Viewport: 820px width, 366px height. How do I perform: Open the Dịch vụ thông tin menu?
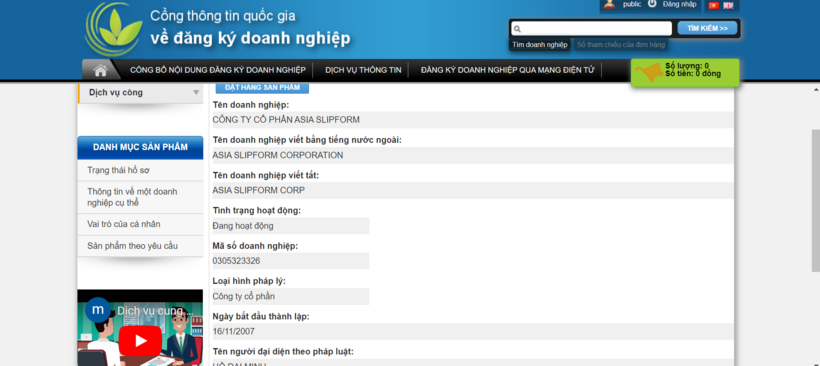363,70
